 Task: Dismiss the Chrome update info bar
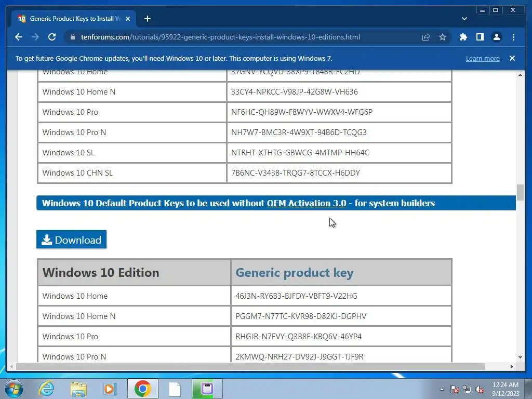click(512, 58)
